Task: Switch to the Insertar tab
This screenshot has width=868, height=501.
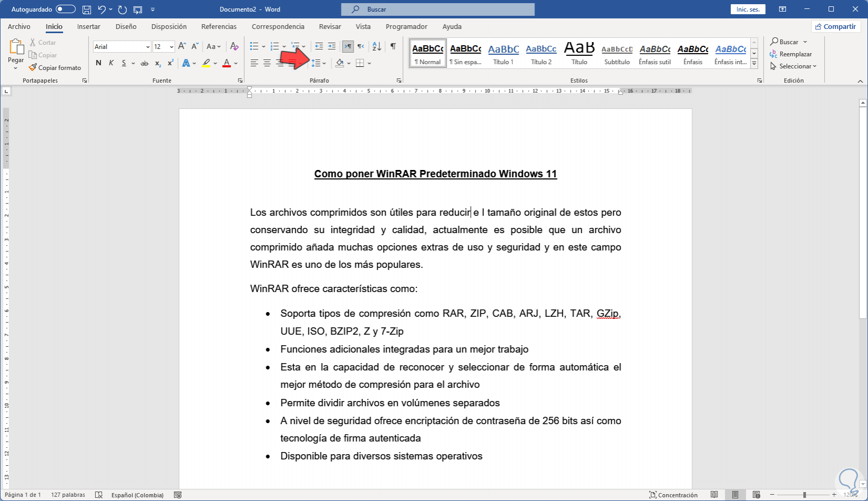Action: pyautogui.click(x=88, y=26)
